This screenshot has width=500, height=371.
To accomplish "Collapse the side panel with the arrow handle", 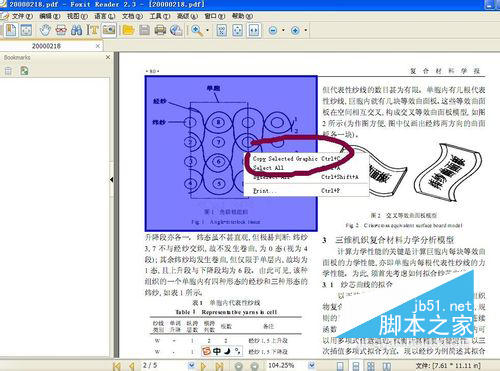I will pos(112,180).
